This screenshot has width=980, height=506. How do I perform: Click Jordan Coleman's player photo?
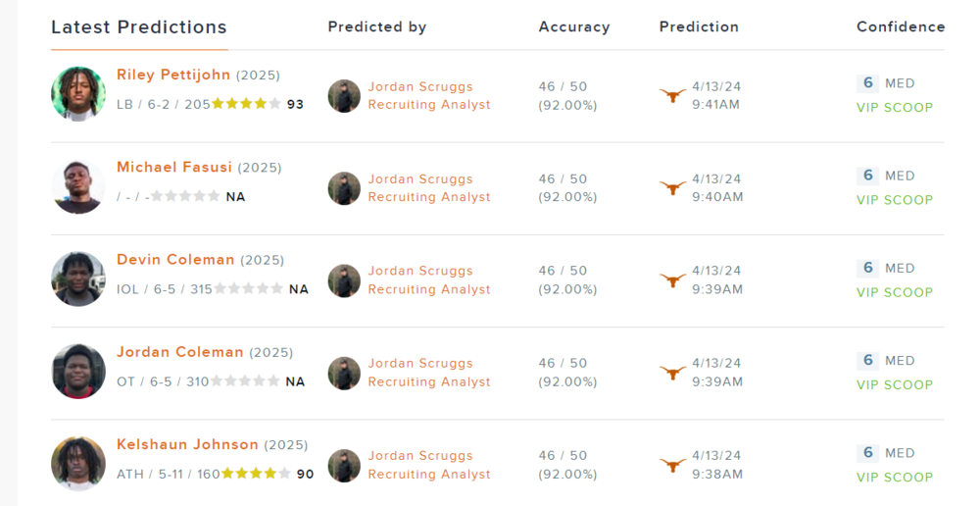tap(78, 372)
